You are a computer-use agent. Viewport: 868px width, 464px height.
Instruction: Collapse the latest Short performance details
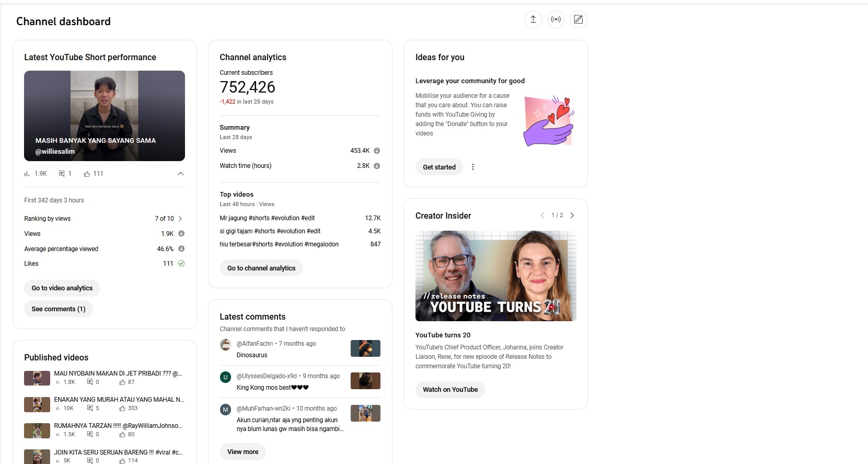[181, 174]
